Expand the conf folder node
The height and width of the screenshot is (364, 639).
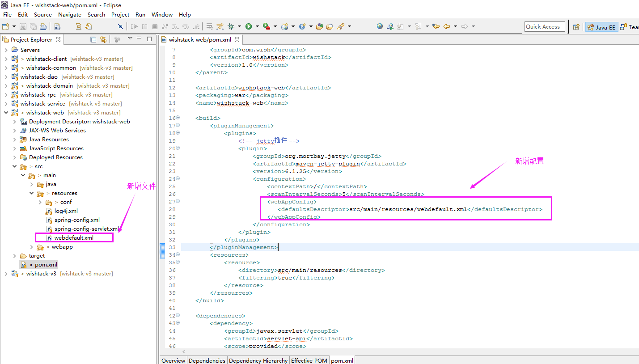(41, 202)
